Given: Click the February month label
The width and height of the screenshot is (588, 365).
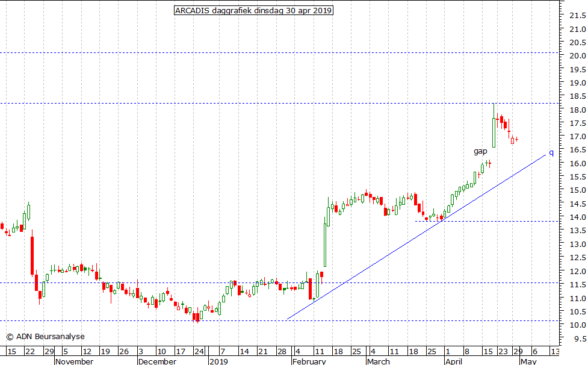Looking at the screenshot, I should (309, 361).
